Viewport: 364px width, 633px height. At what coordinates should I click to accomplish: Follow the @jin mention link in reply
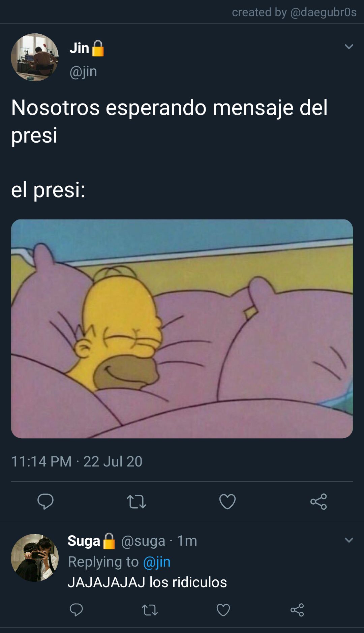tap(157, 562)
